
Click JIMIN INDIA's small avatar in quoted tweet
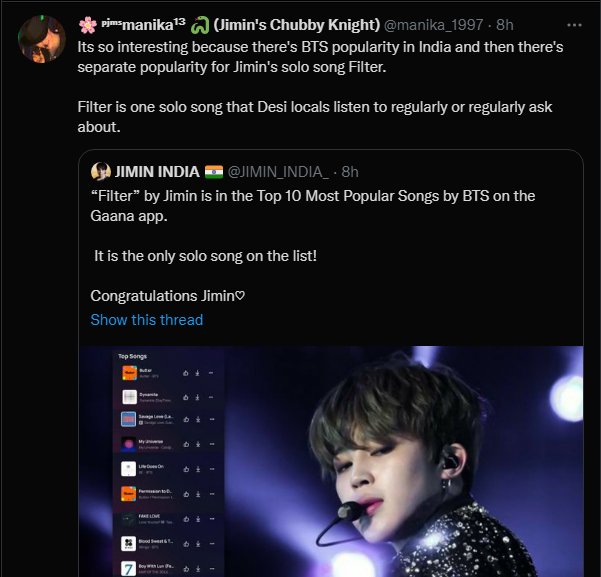click(101, 171)
